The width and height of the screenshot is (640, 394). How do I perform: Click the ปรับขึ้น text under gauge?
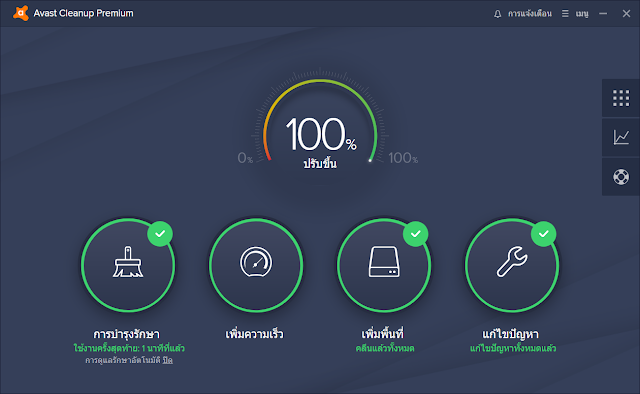(x=320, y=164)
